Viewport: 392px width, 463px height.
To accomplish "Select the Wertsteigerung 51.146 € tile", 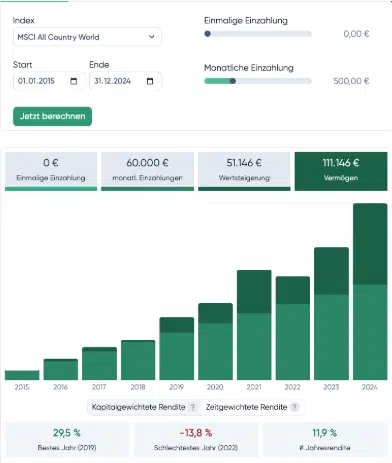I will (x=244, y=171).
